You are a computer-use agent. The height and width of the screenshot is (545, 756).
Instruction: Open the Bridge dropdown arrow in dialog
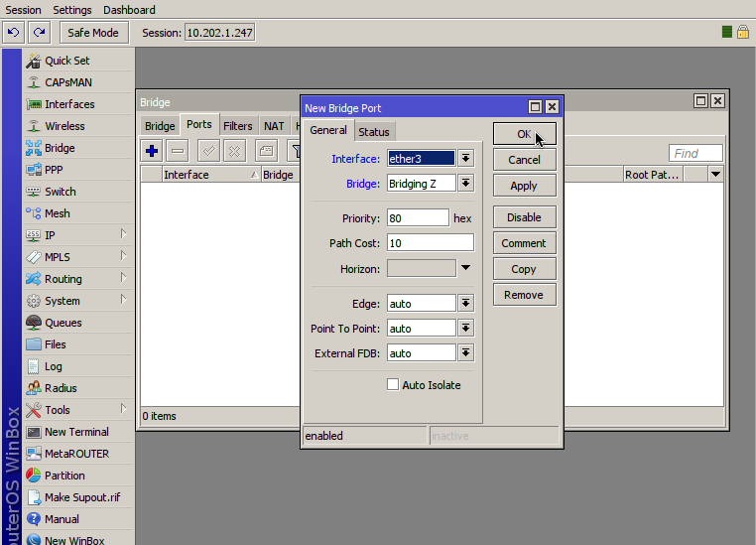tap(465, 184)
